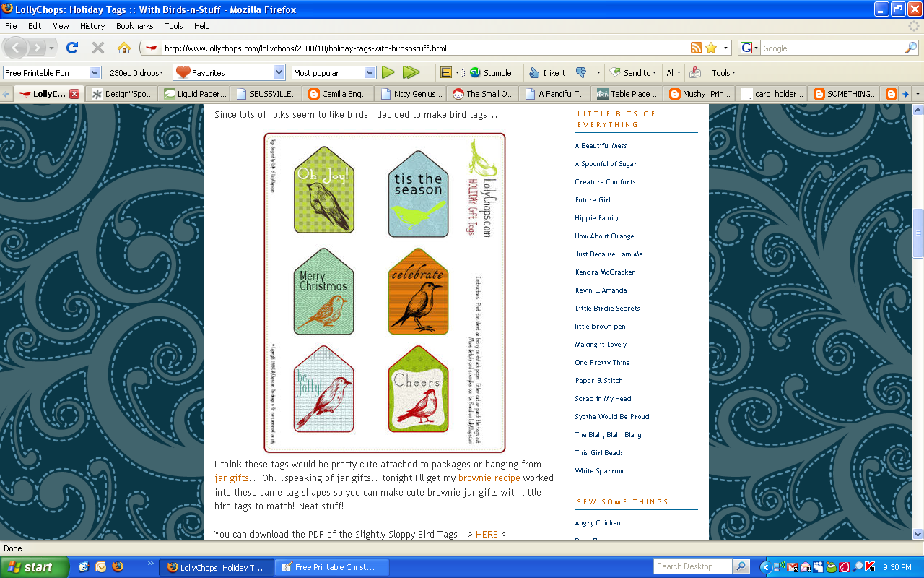Screen dimensions: 924x578
Task: Click the HERE PDF download link
Action: [487, 535]
